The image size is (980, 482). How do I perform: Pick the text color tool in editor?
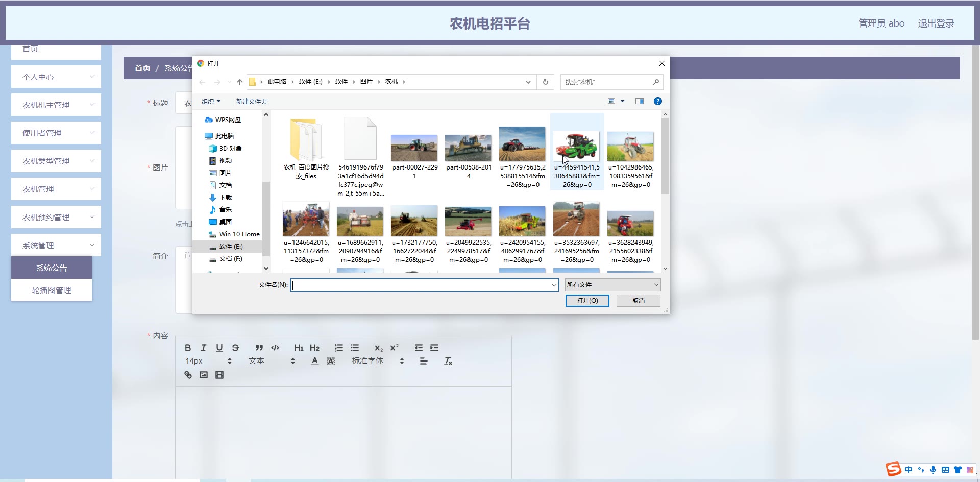pyautogui.click(x=315, y=361)
